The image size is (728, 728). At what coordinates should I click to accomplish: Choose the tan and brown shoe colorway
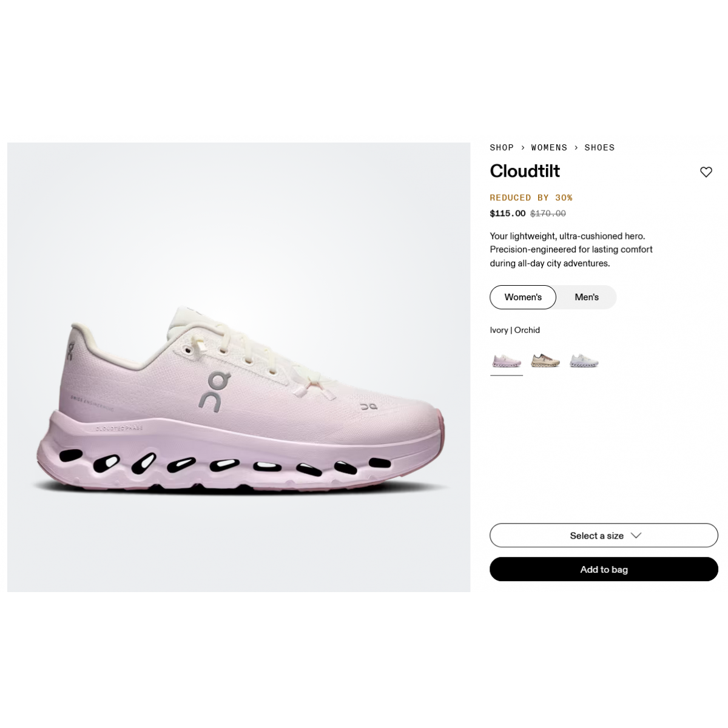pos(545,362)
